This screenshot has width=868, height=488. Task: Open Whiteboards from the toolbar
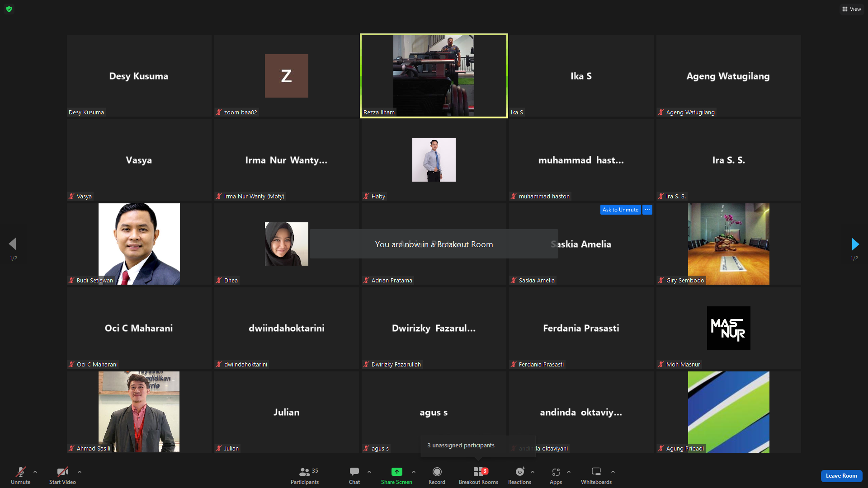click(596, 475)
